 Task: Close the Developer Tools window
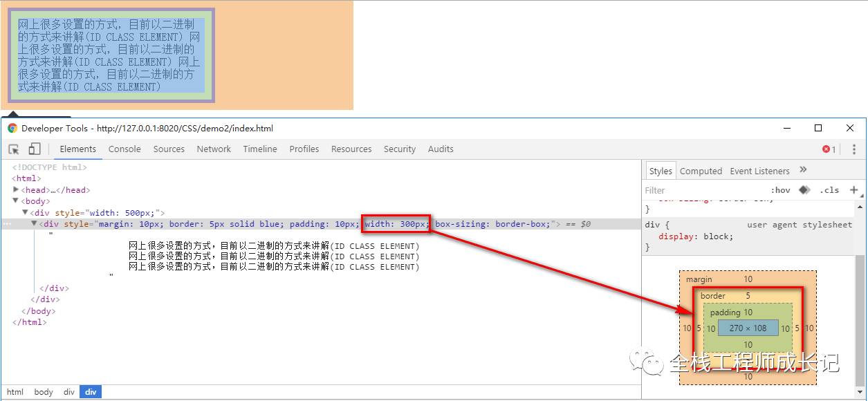coord(850,128)
